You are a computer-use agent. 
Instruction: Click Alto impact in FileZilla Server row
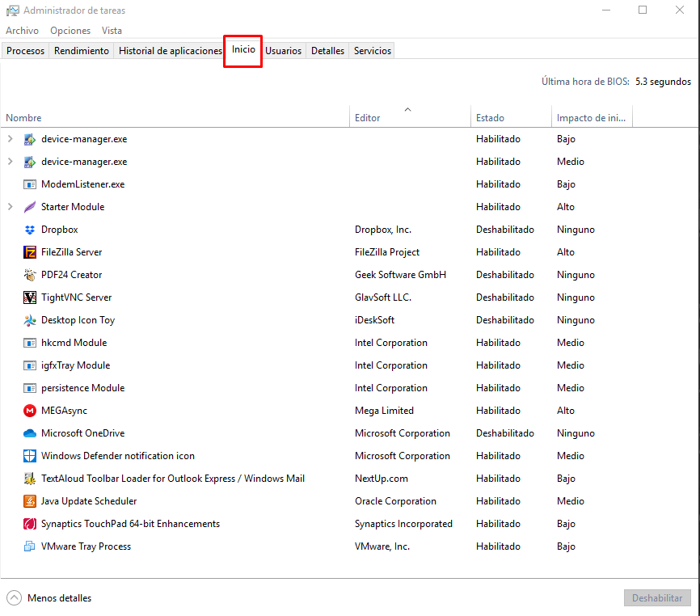coord(566,252)
